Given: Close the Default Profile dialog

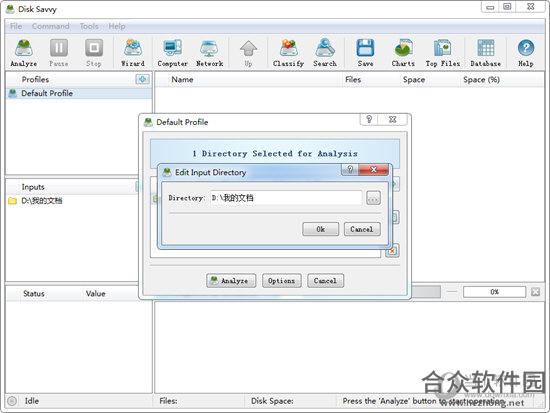Looking at the screenshot, I should click(x=393, y=119).
